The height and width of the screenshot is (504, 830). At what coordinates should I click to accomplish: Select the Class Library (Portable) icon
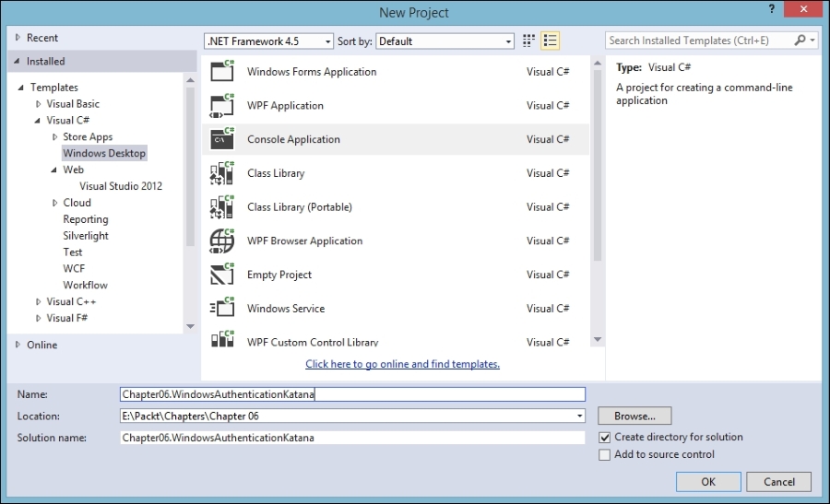click(222, 206)
